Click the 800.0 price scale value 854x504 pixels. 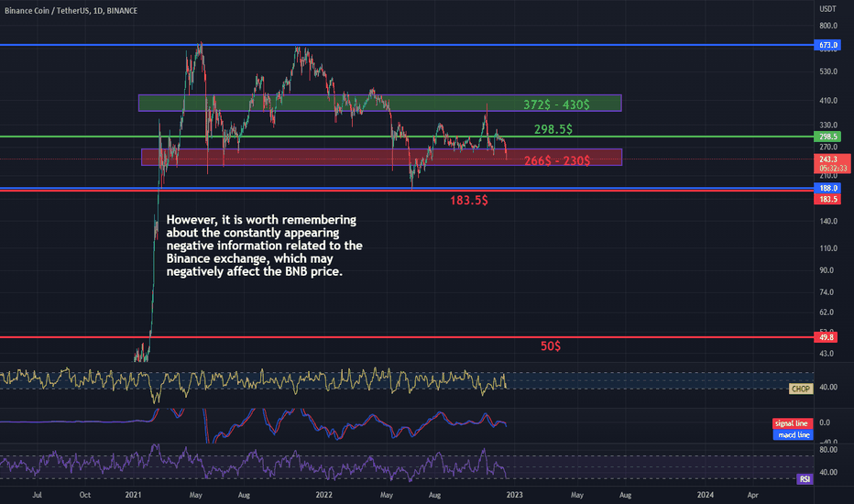click(827, 26)
